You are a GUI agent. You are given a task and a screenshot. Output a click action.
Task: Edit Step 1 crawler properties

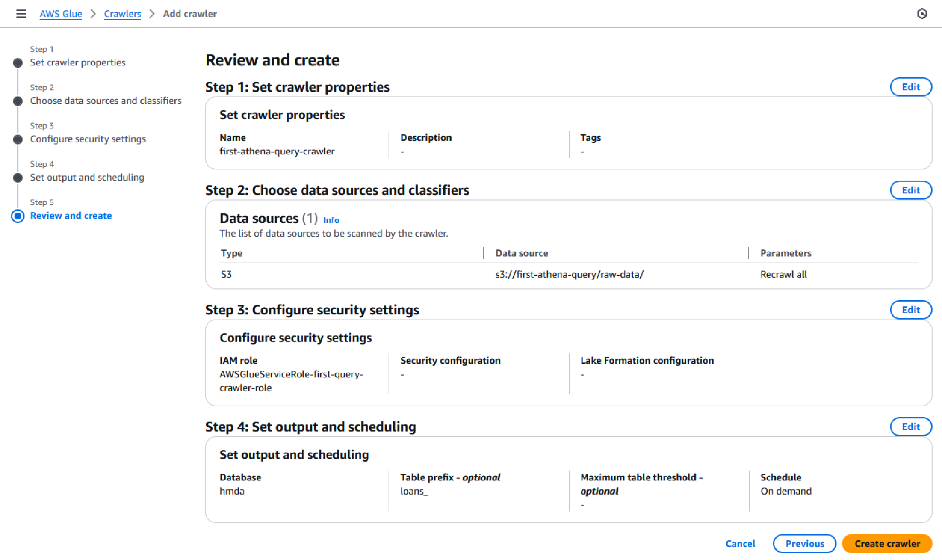click(910, 87)
